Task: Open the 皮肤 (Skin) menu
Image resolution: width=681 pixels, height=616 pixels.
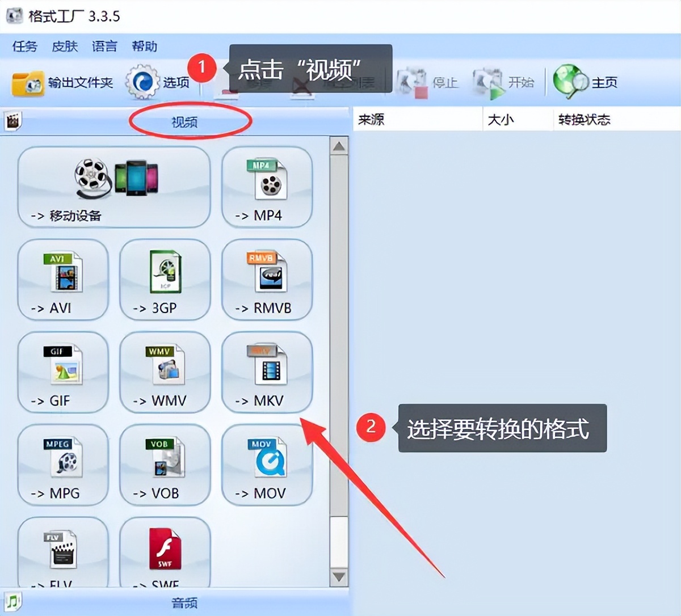Action: pos(65,47)
